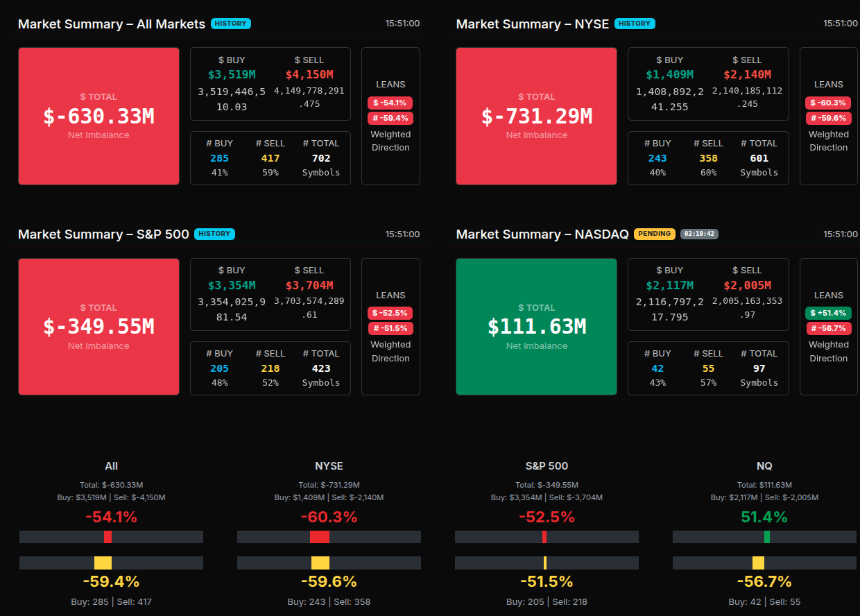Click the green marker on NQ dollar bar
Image resolution: width=860 pixels, height=616 pixels.
point(766,537)
